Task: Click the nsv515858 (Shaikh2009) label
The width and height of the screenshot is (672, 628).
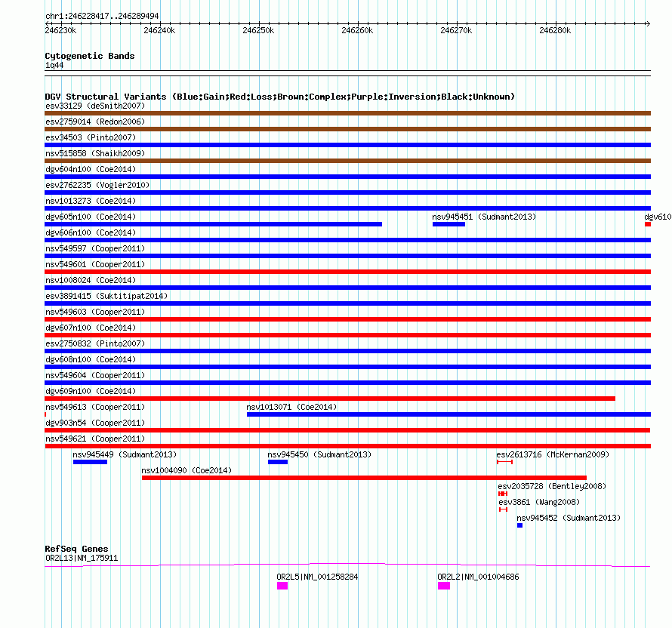Action: (95, 153)
